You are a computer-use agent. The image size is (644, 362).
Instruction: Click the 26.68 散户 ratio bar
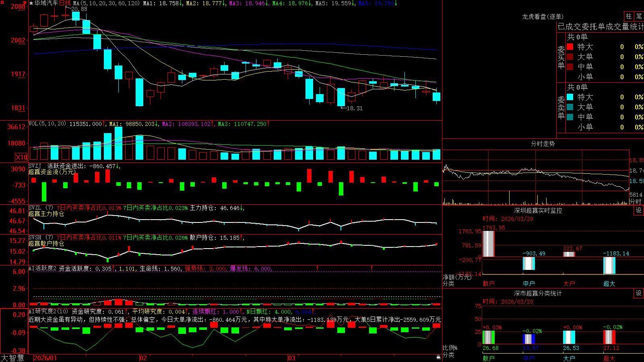(488, 337)
